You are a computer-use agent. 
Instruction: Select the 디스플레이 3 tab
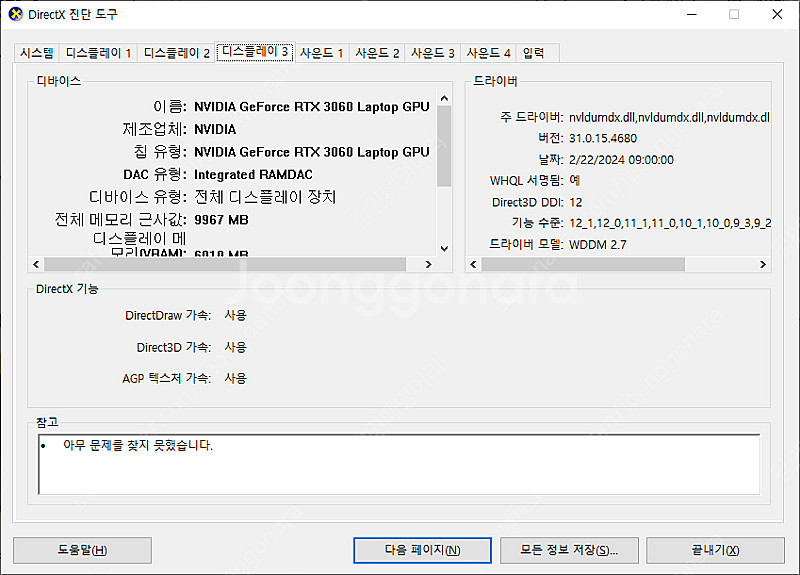click(x=255, y=52)
